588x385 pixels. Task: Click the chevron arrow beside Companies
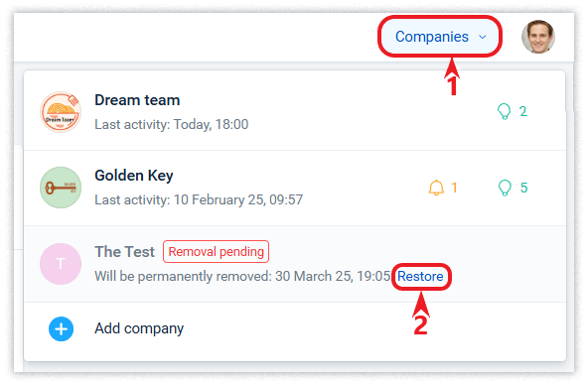coord(483,37)
